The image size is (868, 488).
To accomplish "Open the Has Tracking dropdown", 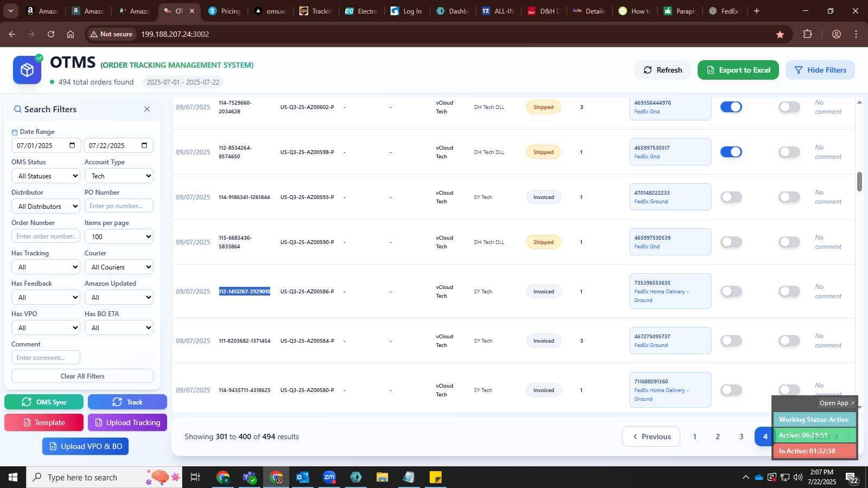I will [x=46, y=267].
